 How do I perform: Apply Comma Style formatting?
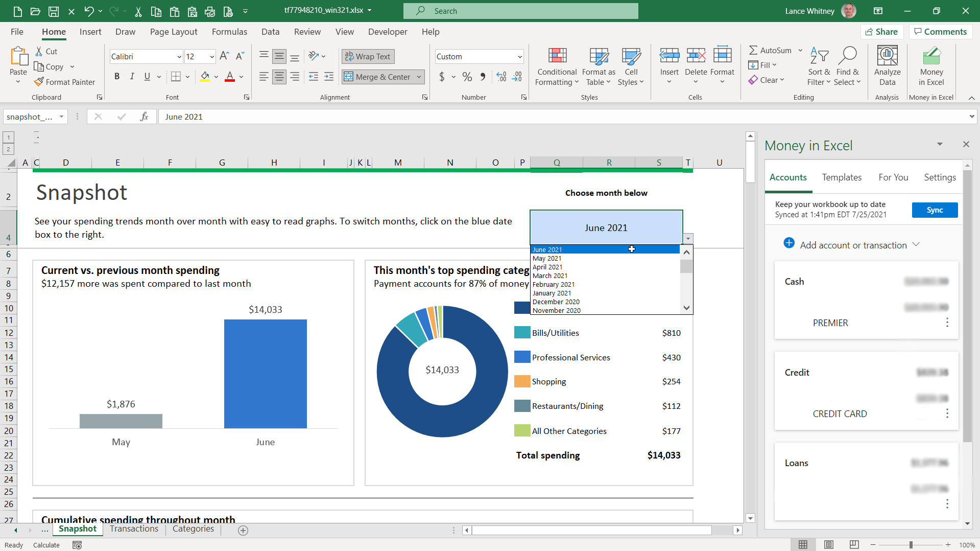[x=483, y=77]
